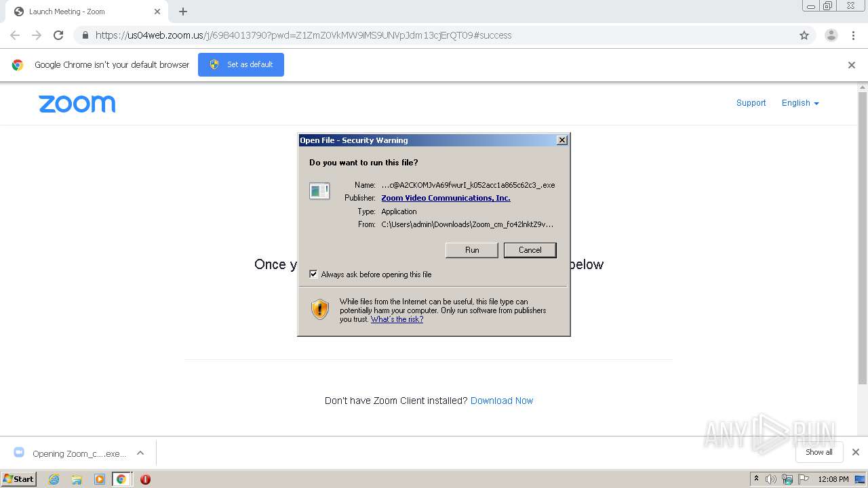Click the file name text ending in .exe
Viewport: 868px width, 488px height.
pyautogui.click(x=468, y=185)
